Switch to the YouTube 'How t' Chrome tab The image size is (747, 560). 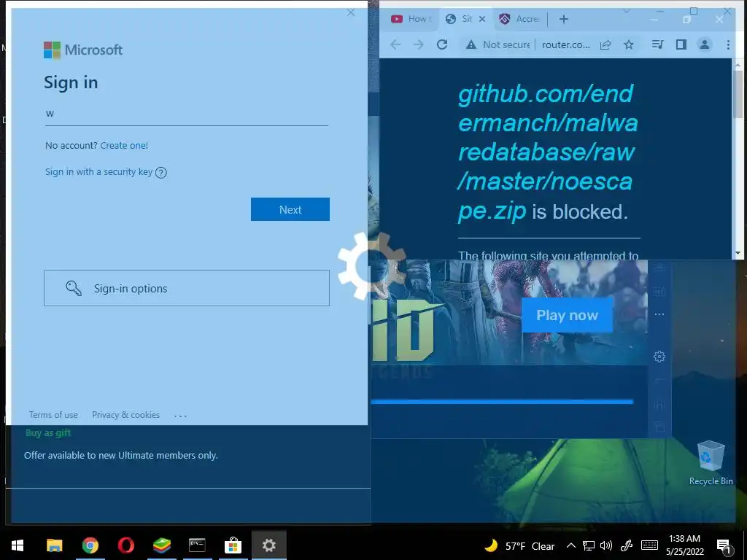[410, 19]
